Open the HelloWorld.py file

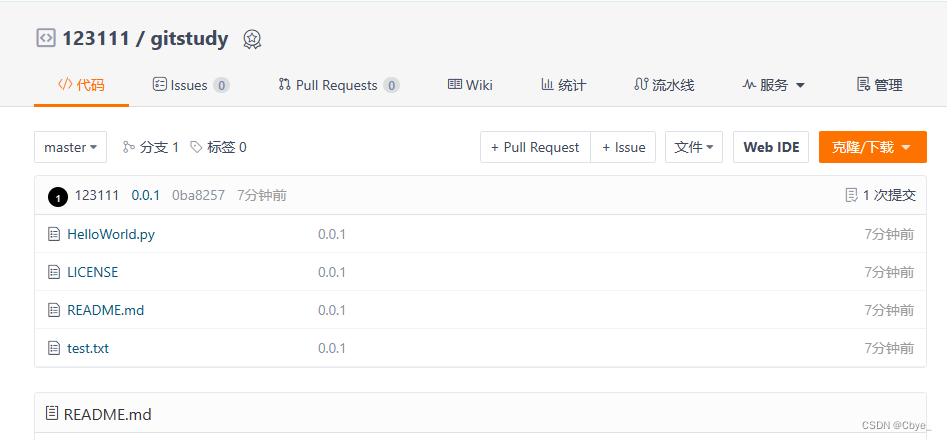(111, 234)
